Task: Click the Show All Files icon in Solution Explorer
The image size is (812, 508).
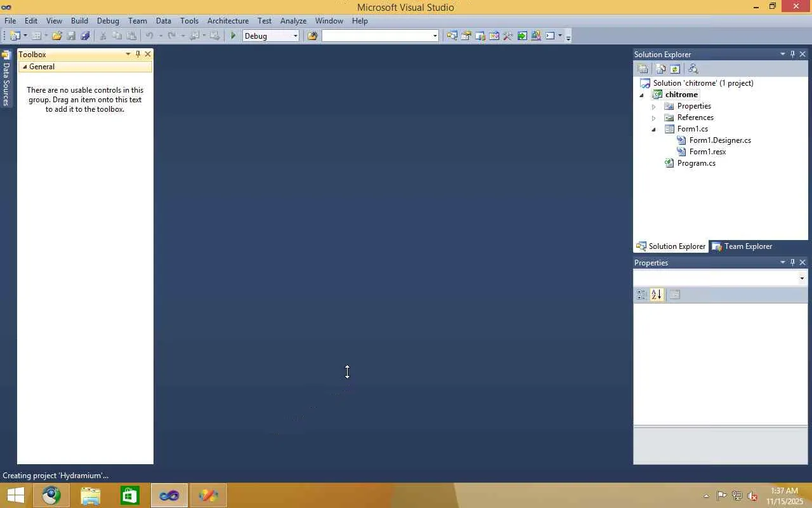Action: tap(661, 69)
